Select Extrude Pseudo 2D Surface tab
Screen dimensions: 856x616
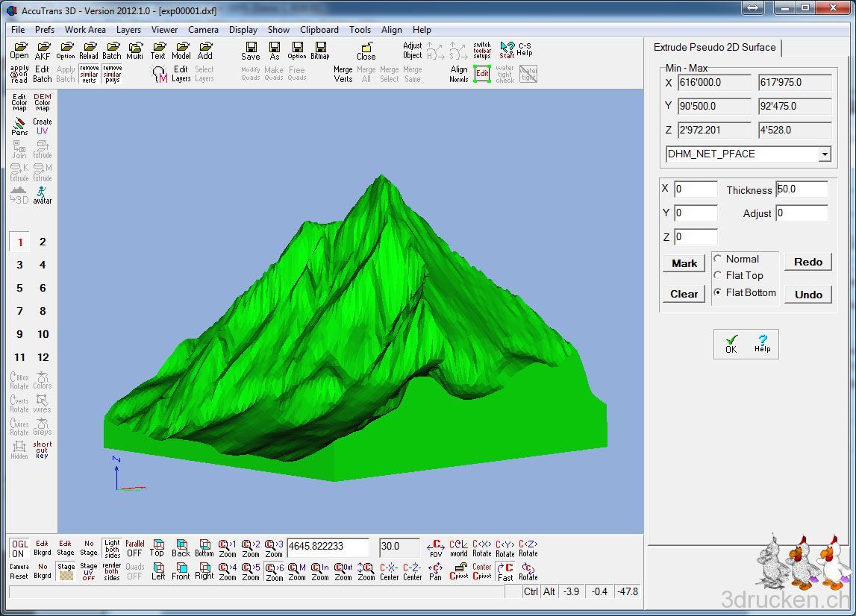(x=715, y=48)
